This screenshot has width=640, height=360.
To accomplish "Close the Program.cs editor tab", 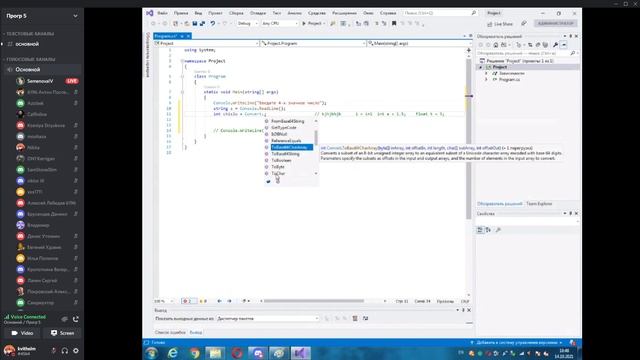I will (x=188, y=36).
